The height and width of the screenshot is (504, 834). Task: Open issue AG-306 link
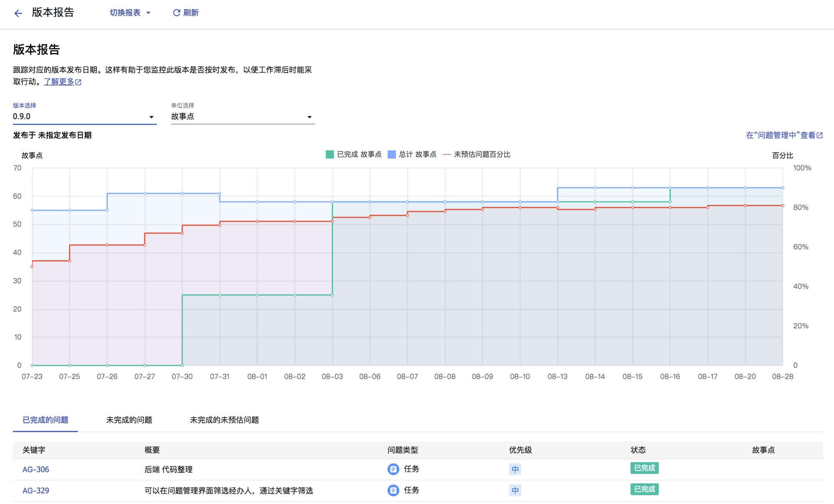pyautogui.click(x=36, y=469)
